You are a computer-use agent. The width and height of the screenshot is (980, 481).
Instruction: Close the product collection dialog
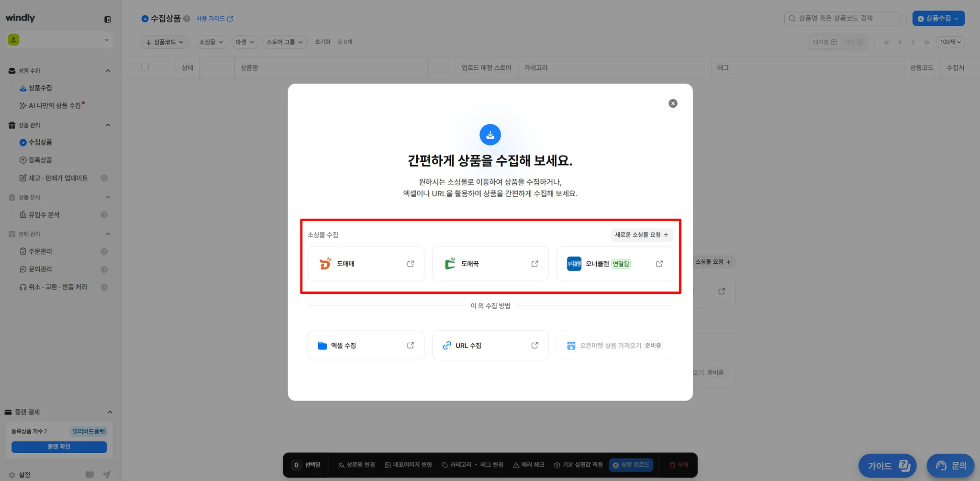673,103
